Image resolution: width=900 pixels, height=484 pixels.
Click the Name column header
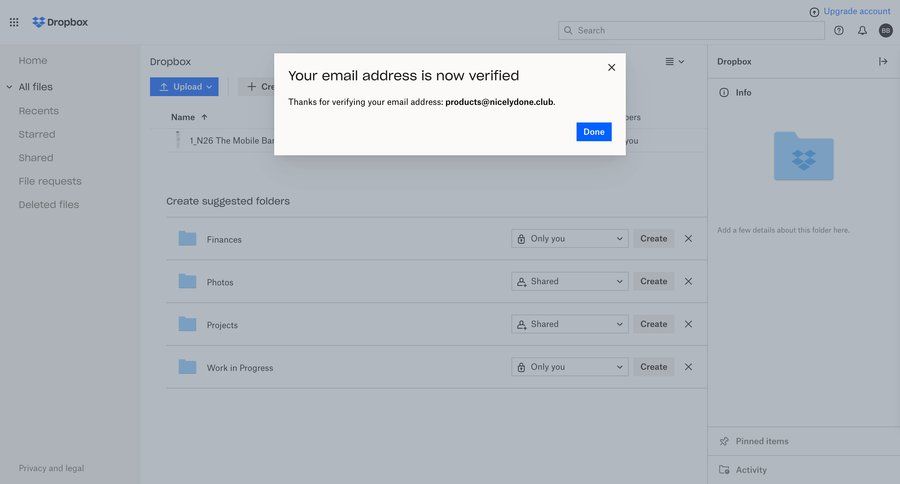pos(183,117)
